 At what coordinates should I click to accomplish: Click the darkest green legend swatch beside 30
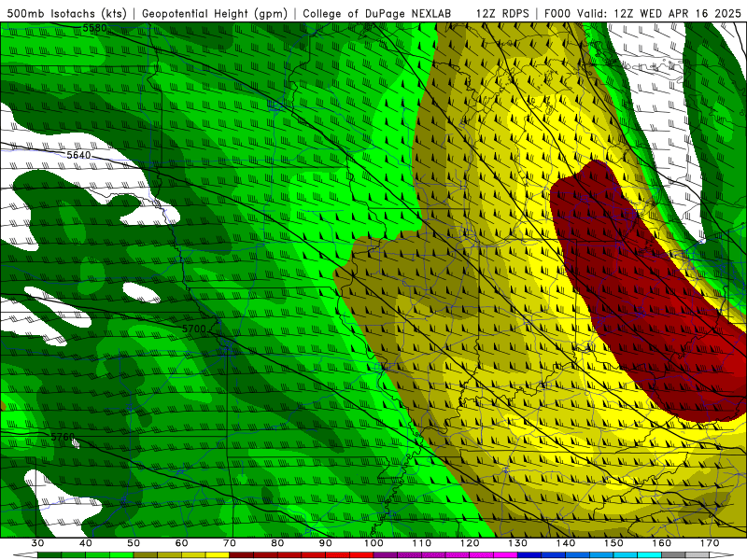pos(49,555)
